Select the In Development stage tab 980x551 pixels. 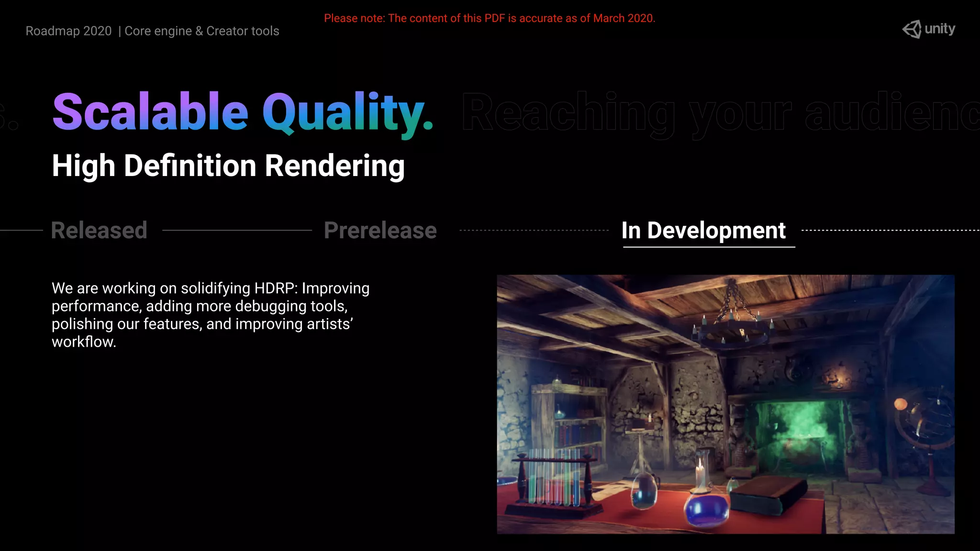coord(703,231)
